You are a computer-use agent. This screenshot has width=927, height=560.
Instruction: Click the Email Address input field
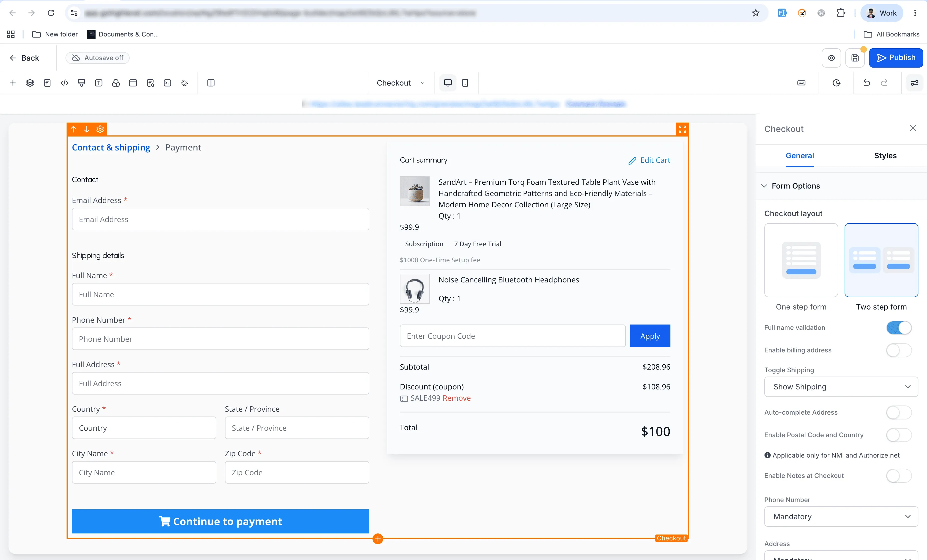tap(220, 219)
